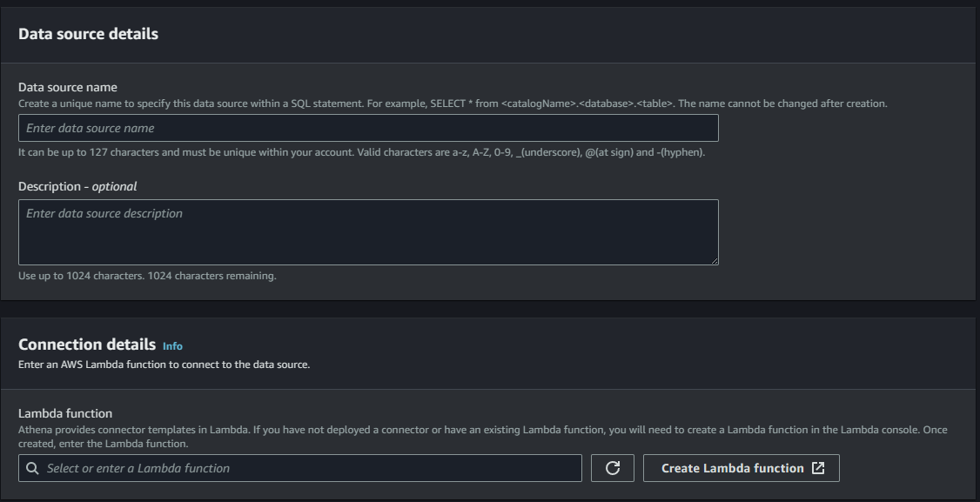Screen dimensions: 980x502
Task: Click the Description - optional label
Action: click(77, 186)
